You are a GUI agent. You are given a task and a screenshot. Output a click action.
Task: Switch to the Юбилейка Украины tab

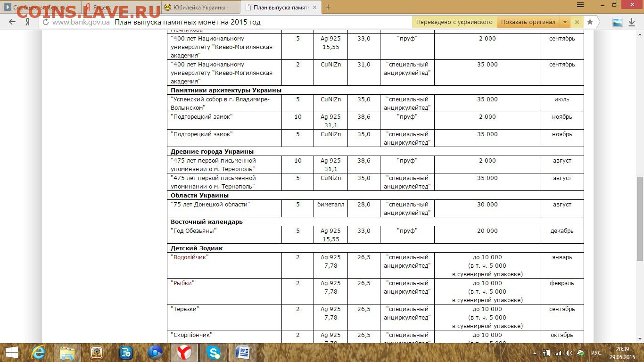200,8
